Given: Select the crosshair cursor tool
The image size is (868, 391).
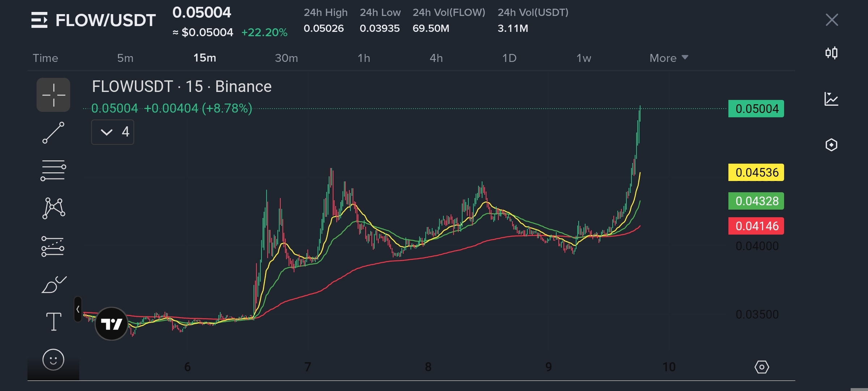Looking at the screenshot, I should click(x=54, y=95).
